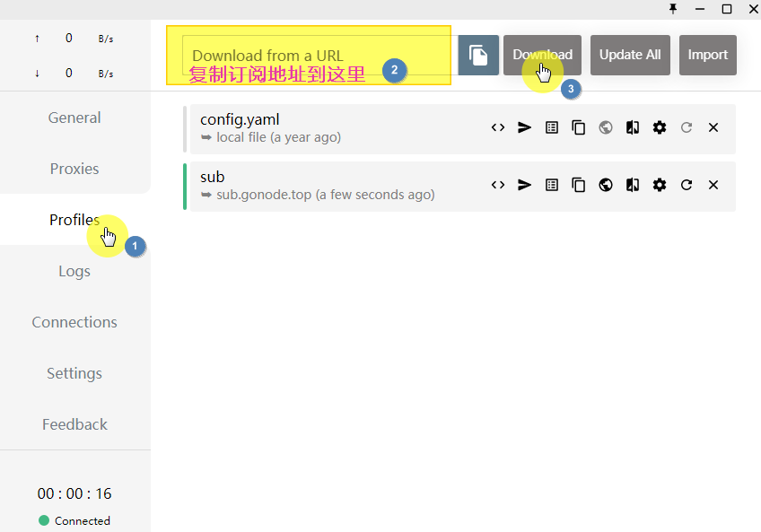Refresh the sub profile subscription
761x532 pixels.
[x=687, y=185]
